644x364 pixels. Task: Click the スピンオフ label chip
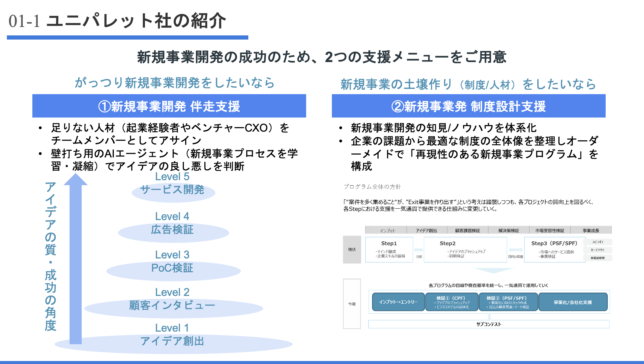point(598,242)
